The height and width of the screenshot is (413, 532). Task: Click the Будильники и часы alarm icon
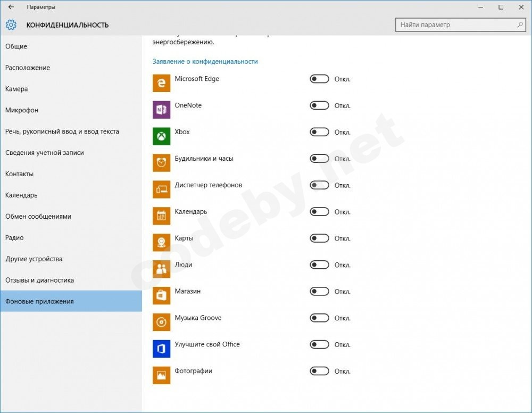tap(161, 163)
